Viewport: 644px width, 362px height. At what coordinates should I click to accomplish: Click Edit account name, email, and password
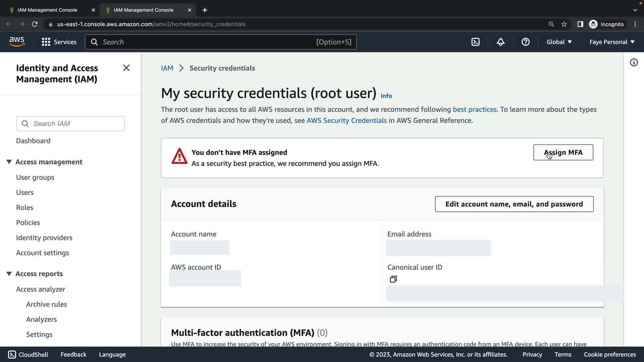[514, 204]
